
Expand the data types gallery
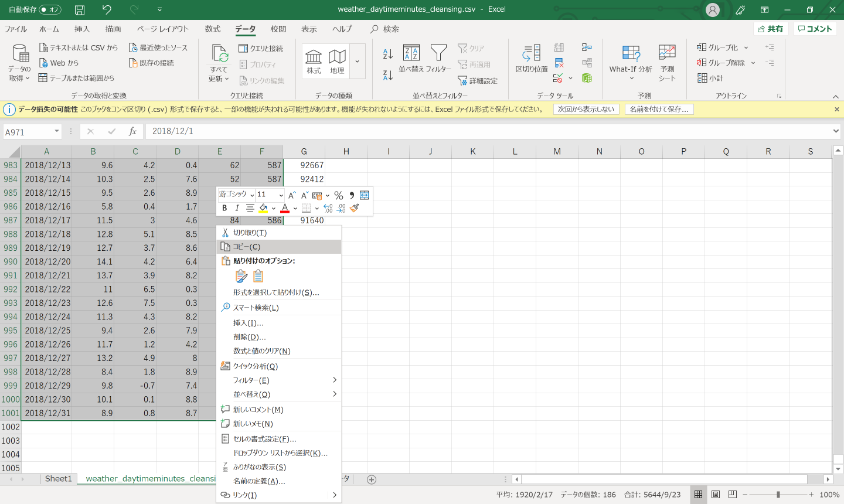point(357,62)
